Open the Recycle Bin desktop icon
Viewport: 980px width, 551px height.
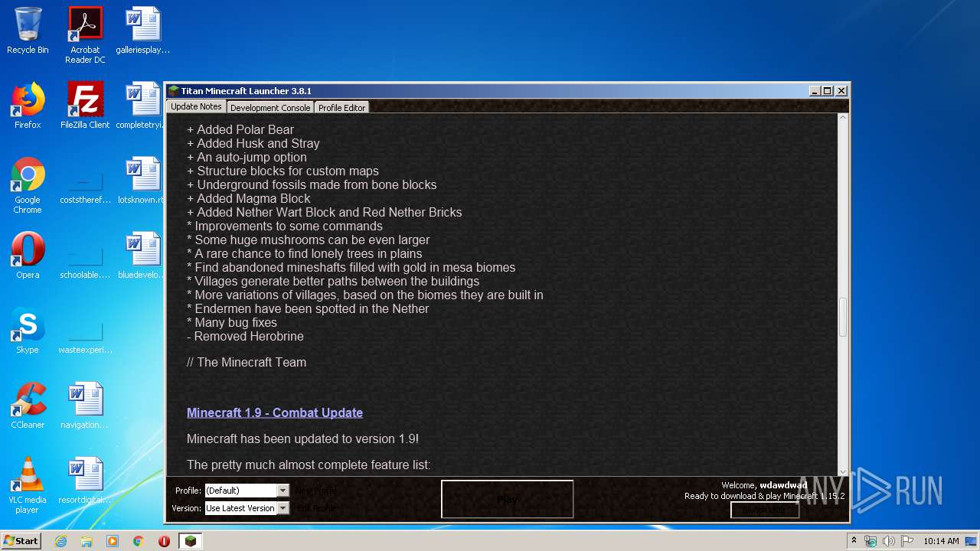point(28,31)
